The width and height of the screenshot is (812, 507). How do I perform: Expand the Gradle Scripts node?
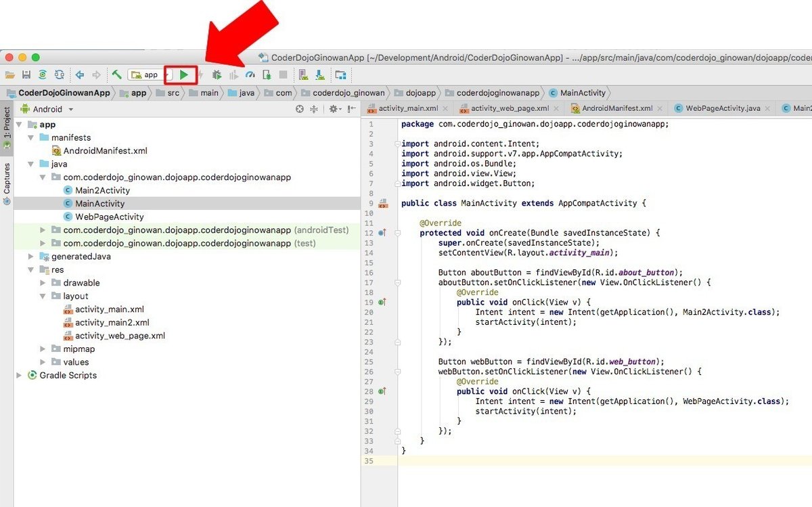(19, 375)
